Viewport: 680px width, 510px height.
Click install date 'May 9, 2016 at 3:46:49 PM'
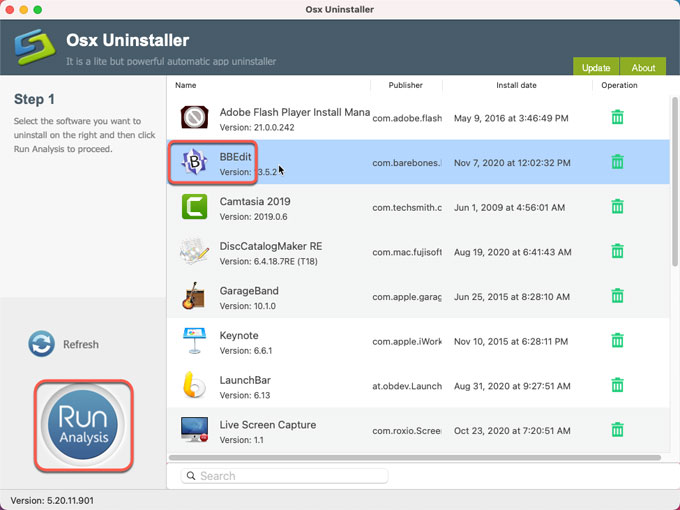(511, 118)
